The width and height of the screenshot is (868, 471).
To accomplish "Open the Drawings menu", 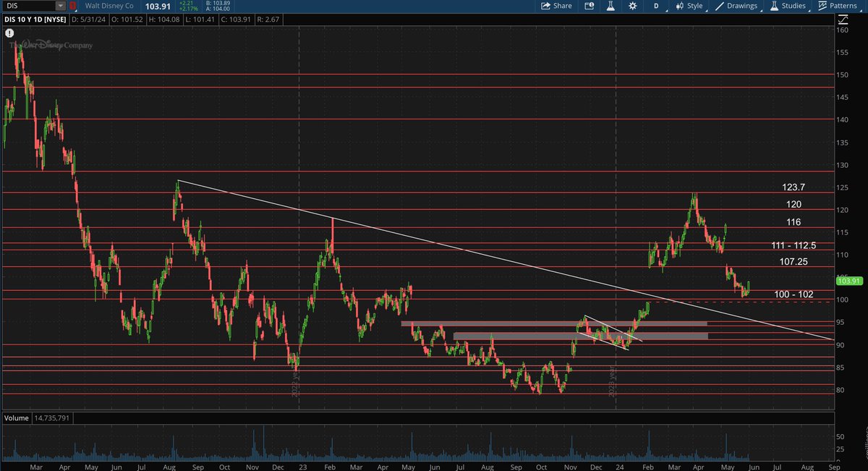I will [x=742, y=6].
